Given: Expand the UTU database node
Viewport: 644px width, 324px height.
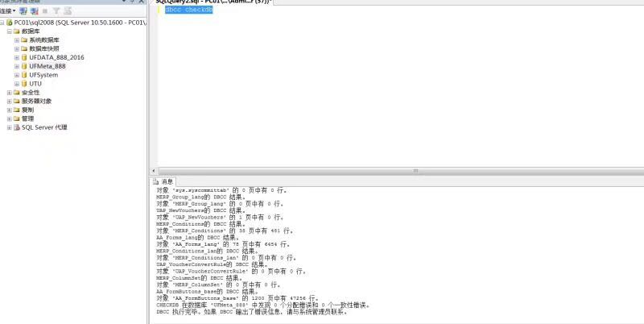Looking at the screenshot, I should [17, 84].
